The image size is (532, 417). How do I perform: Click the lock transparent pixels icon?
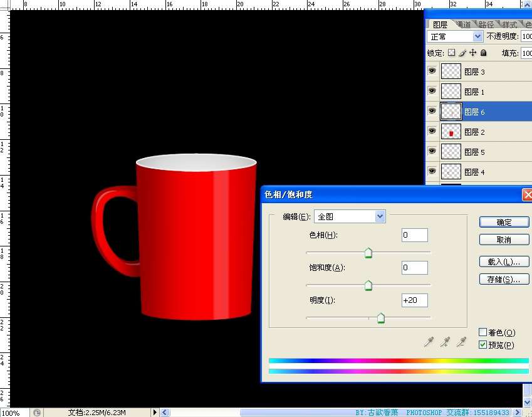(452, 53)
